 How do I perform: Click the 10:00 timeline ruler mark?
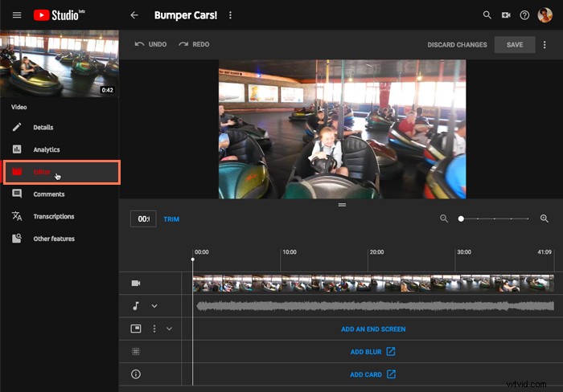tap(290, 252)
